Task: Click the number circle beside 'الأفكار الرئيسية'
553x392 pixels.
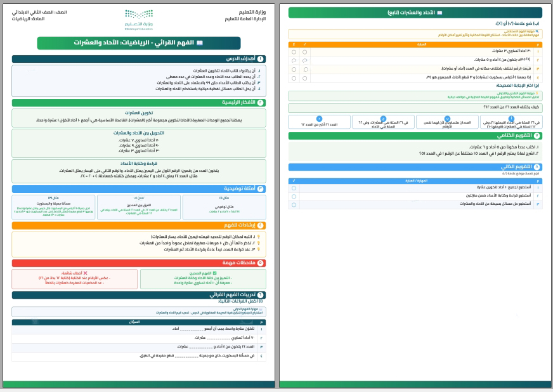Action: [260, 103]
